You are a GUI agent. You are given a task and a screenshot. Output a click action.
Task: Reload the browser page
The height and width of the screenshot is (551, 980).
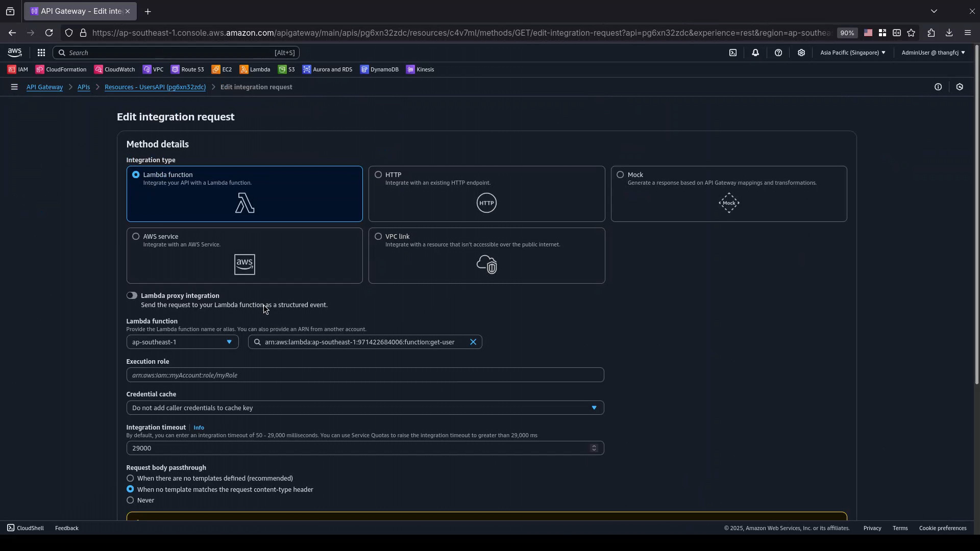pos(49,33)
